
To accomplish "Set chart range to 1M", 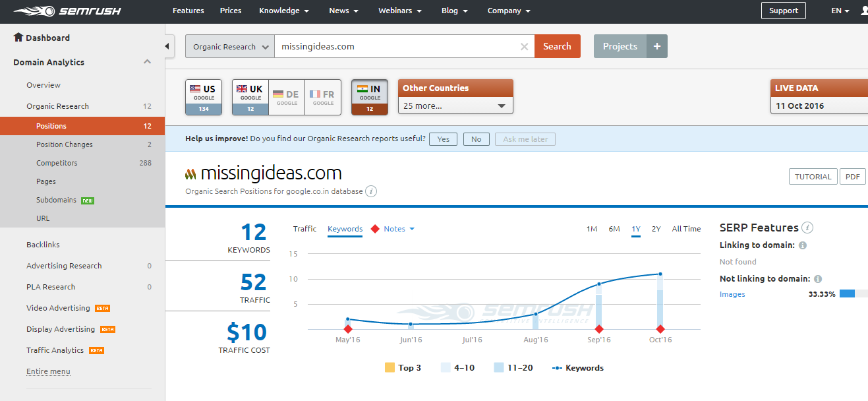I will [592, 229].
